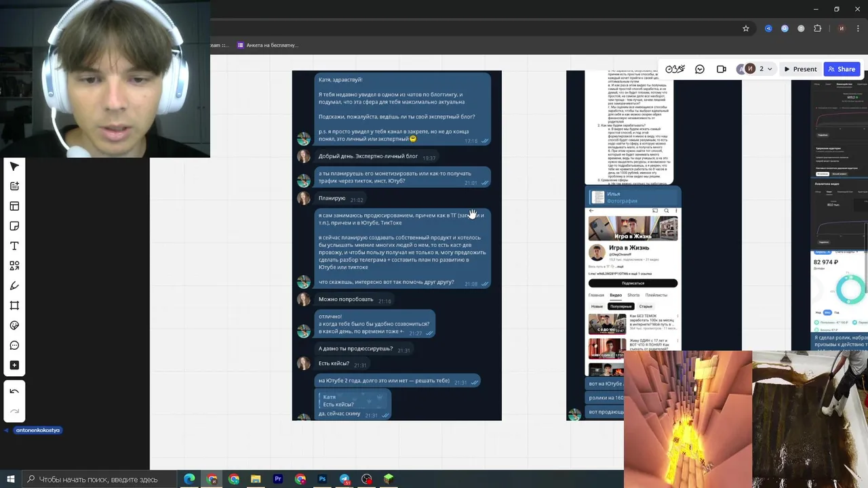Image resolution: width=868 pixels, height=488 pixels.
Task: Open the Extensions puzzle menu
Action: 817,28
